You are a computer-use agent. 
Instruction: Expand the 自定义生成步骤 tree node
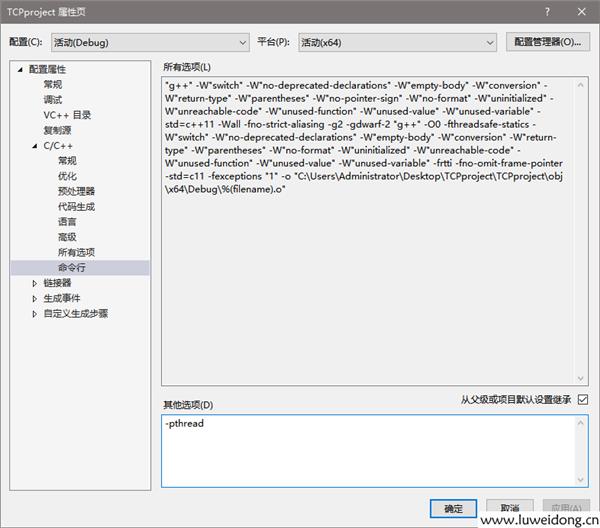[36, 313]
